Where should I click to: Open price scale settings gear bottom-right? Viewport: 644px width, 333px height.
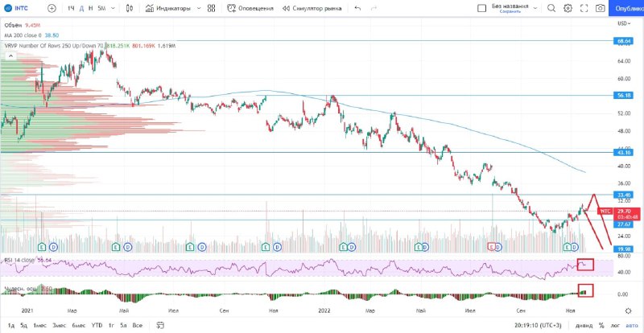click(628, 310)
